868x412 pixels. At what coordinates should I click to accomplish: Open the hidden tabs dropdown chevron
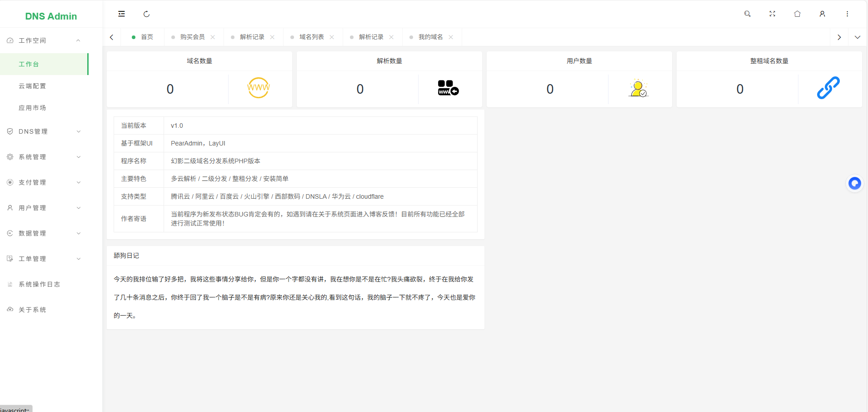858,37
